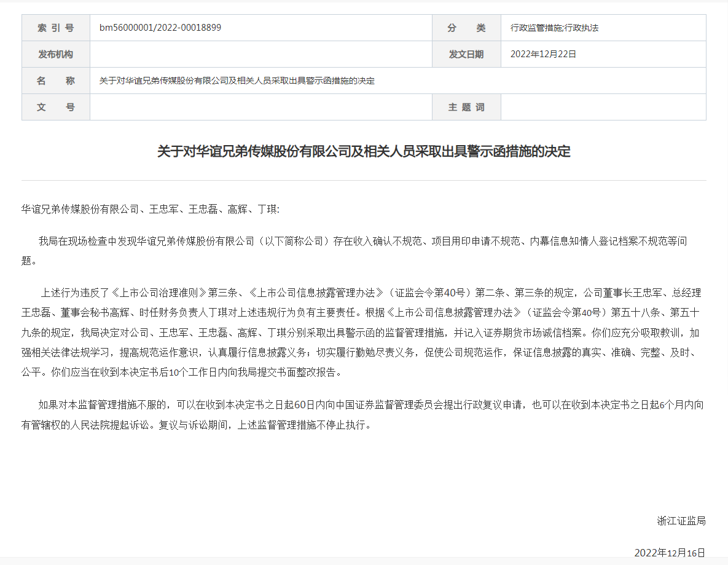Click the index number bm56000001/2022-00018899
The image size is (728, 565).
coord(160,28)
